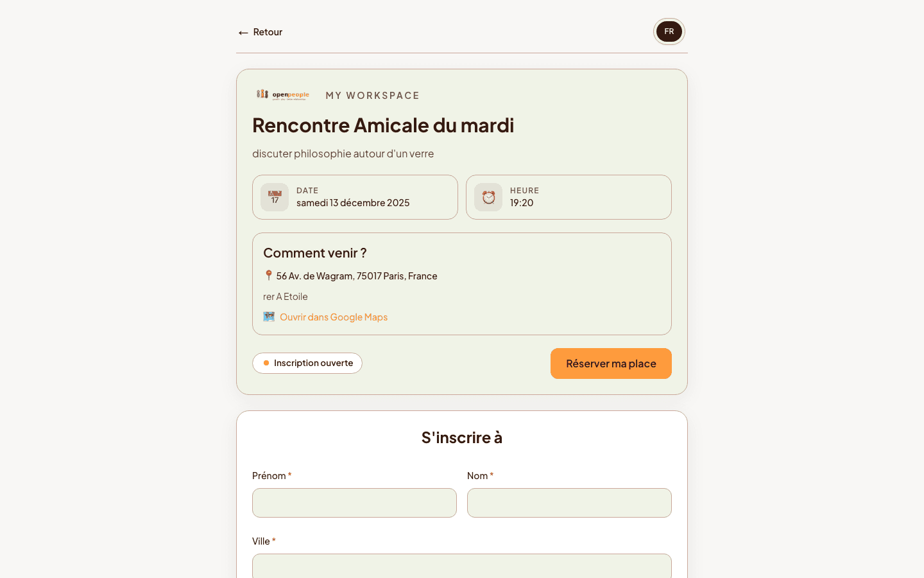The width and height of the screenshot is (924, 578).
Task: Click inside the Ville field
Action: (x=461, y=566)
